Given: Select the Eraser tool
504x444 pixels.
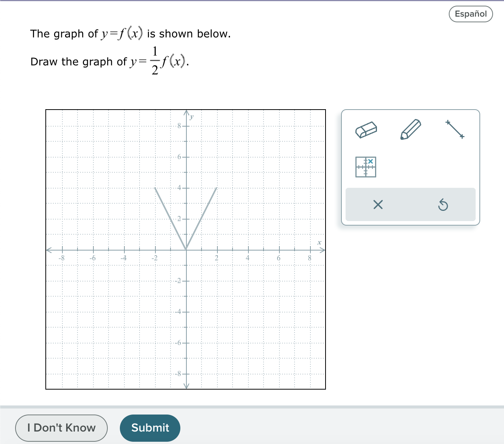Looking at the screenshot, I should [366, 130].
